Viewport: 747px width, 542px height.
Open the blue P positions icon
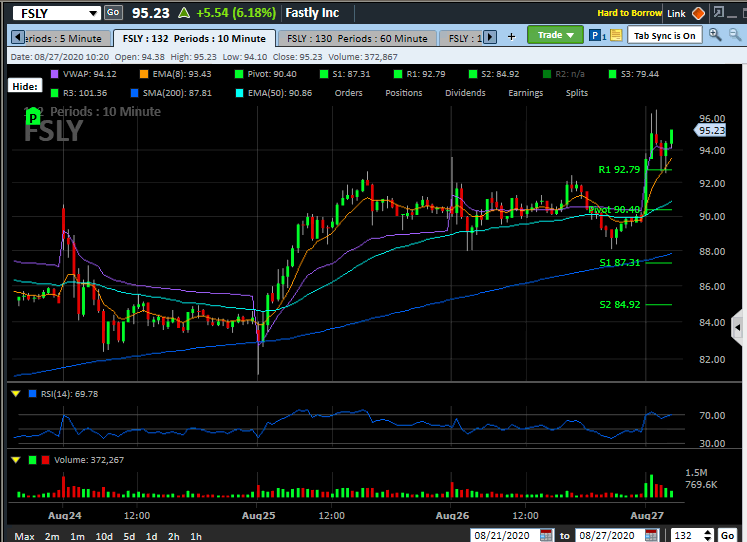595,35
